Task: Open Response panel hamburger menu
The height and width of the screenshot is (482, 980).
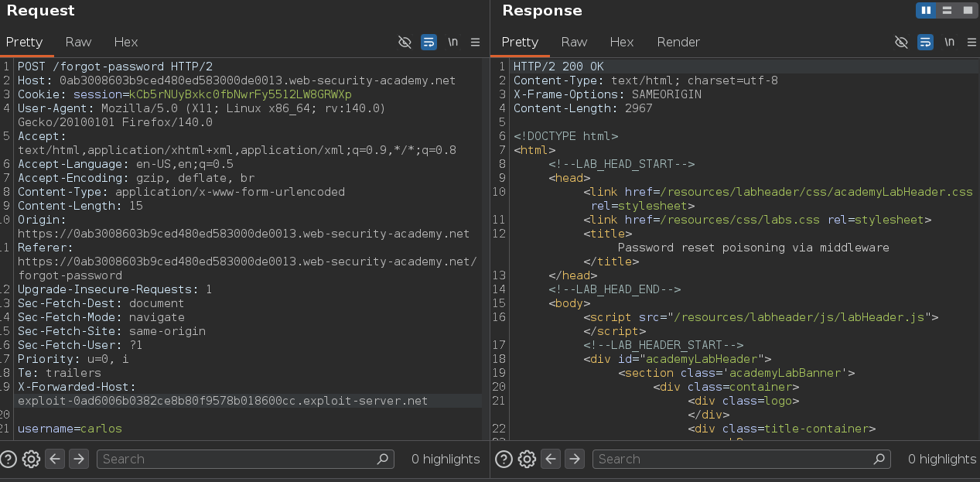Action: pyautogui.click(x=972, y=42)
